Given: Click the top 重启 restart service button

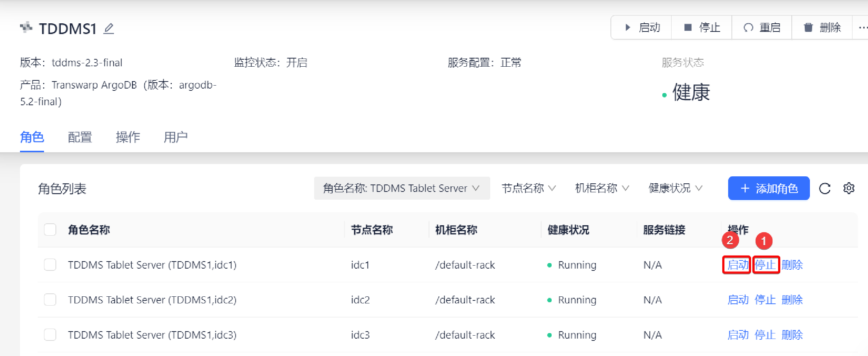Looking at the screenshot, I should (x=762, y=27).
